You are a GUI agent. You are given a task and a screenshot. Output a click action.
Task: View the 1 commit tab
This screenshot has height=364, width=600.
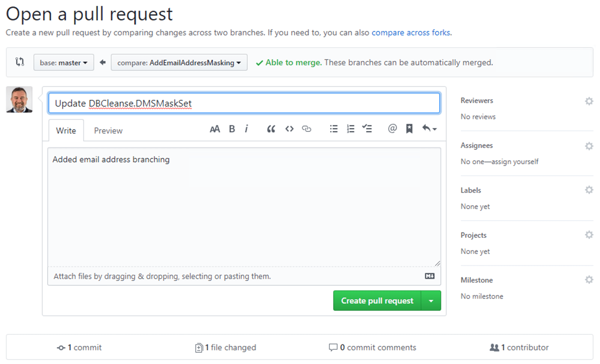tap(79, 347)
